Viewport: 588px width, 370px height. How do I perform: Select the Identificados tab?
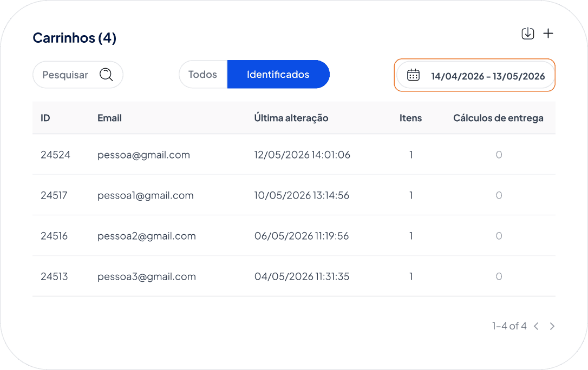(x=278, y=75)
